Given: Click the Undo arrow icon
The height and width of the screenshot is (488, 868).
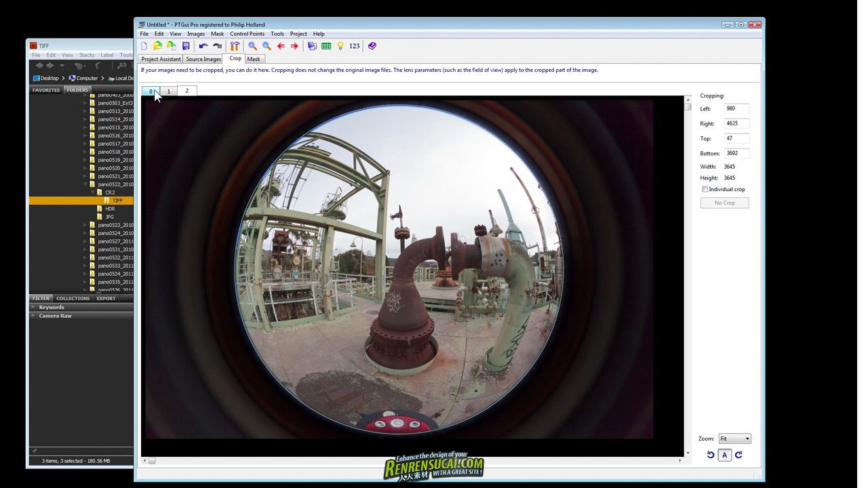Looking at the screenshot, I should 203,46.
